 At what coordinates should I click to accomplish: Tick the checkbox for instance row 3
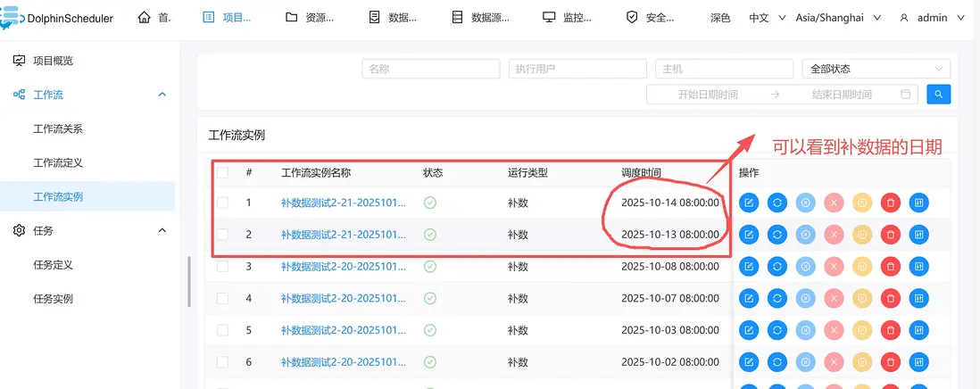click(222, 267)
